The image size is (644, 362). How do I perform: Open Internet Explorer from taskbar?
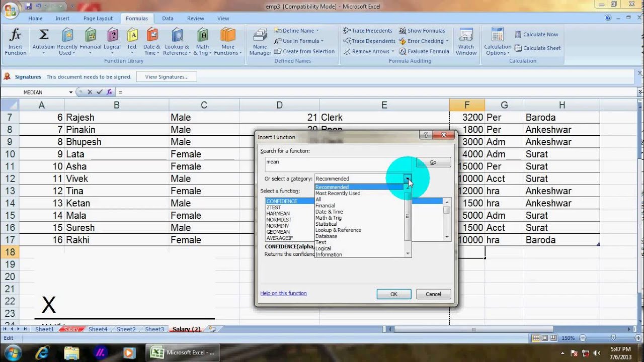tap(43, 352)
